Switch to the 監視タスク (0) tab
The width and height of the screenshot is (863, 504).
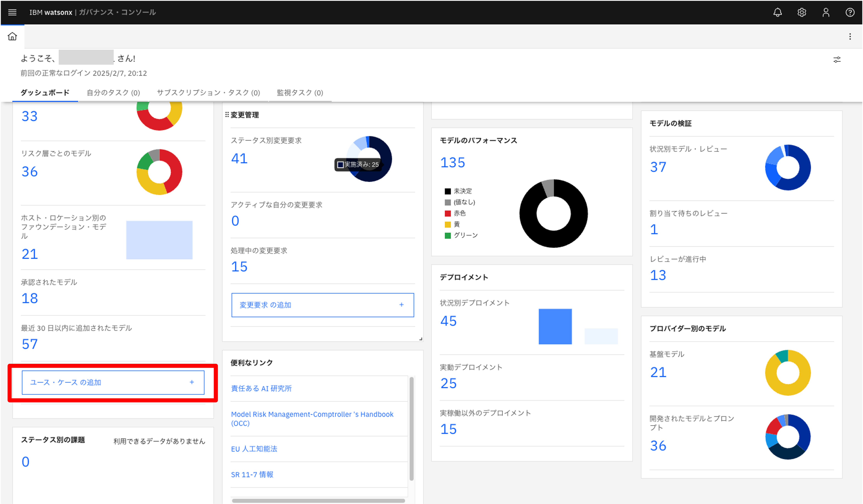300,92
